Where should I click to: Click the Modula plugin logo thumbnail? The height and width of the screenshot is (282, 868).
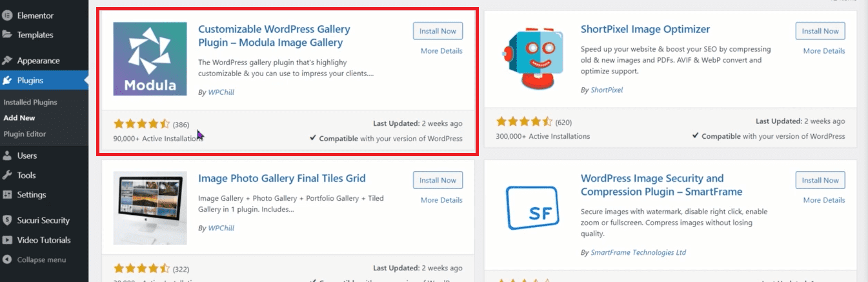pyautogui.click(x=150, y=59)
